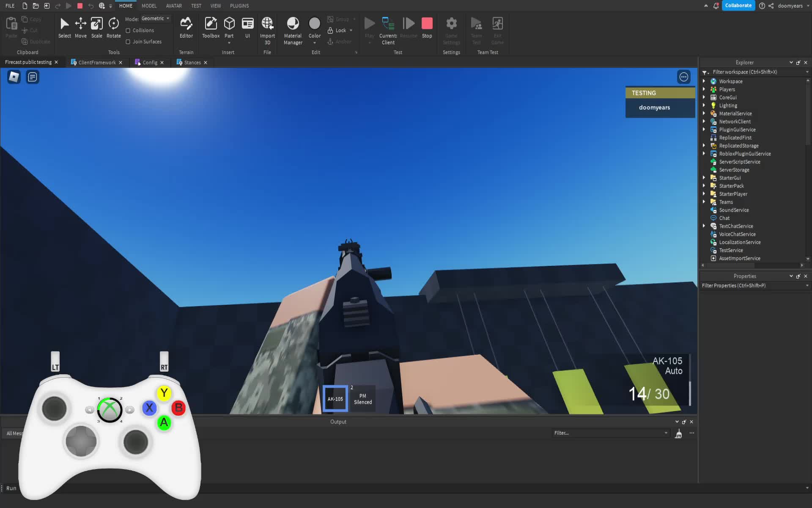Click the Collaborate button
The image size is (812, 508).
738,6
